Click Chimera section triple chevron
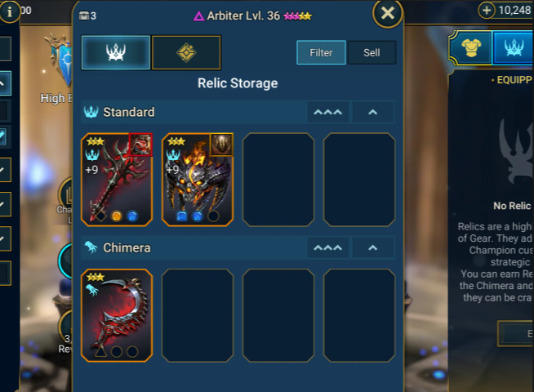The height and width of the screenshot is (392, 534). tap(327, 247)
